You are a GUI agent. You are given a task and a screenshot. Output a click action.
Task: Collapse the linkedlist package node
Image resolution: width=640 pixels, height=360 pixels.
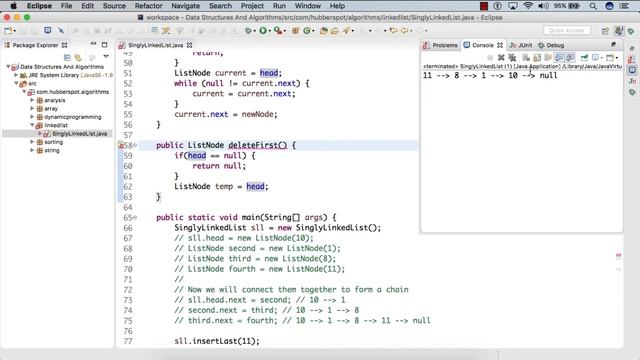pos(32,125)
